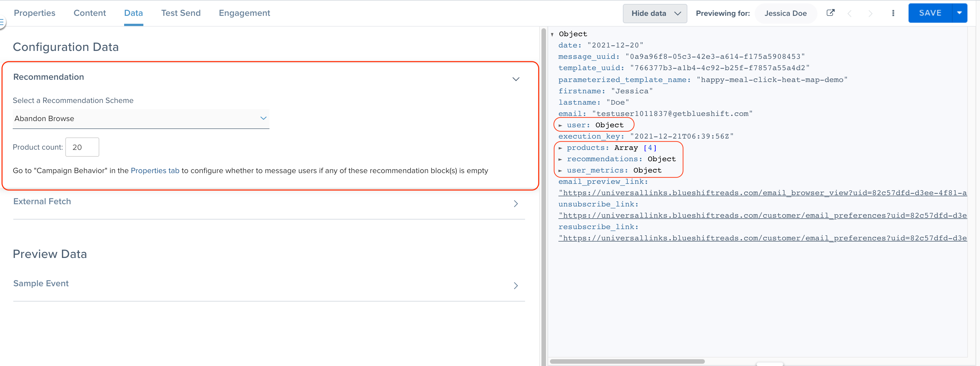Go to previous preview user arrow
Viewport: 980px width, 366px height.
tap(849, 14)
